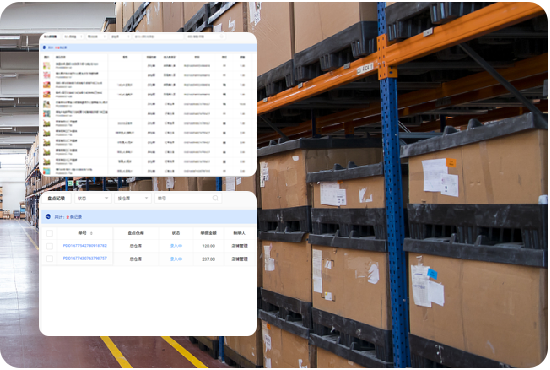550x370 pixels.
Task: Click the first product thumbnail in upper table
Action: click(47, 66)
